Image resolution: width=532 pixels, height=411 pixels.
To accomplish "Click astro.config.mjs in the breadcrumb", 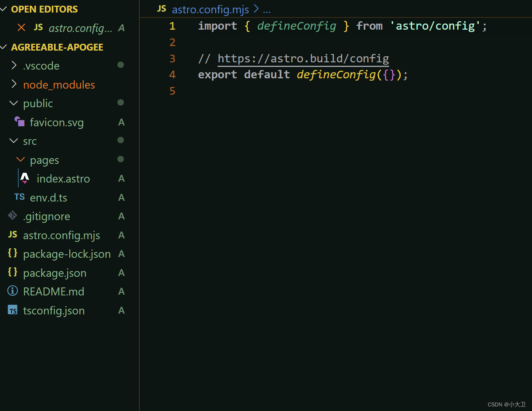I will [x=210, y=10].
